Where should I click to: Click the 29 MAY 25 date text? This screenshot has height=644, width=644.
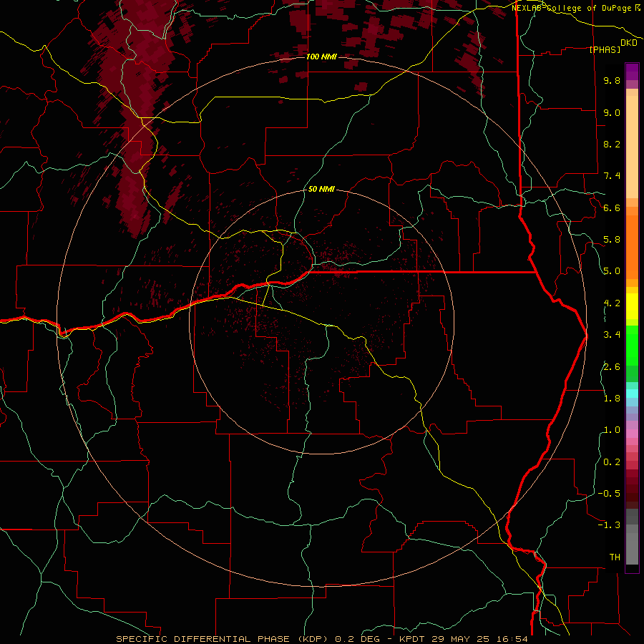[460, 639]
